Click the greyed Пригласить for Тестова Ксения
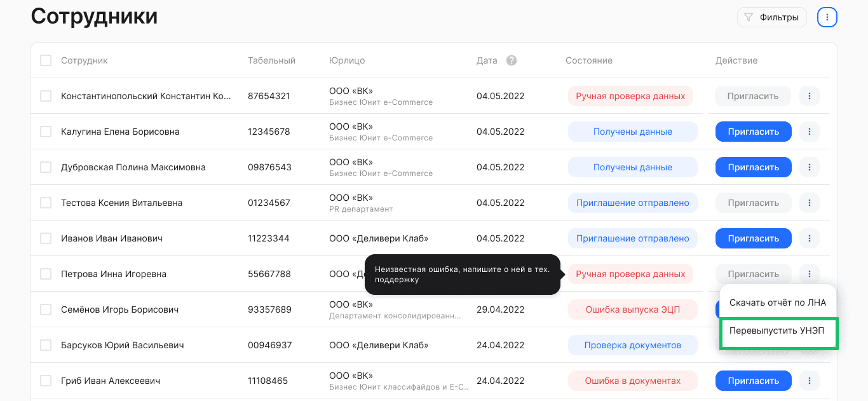868x401 pixels. (x=754, y=203)
